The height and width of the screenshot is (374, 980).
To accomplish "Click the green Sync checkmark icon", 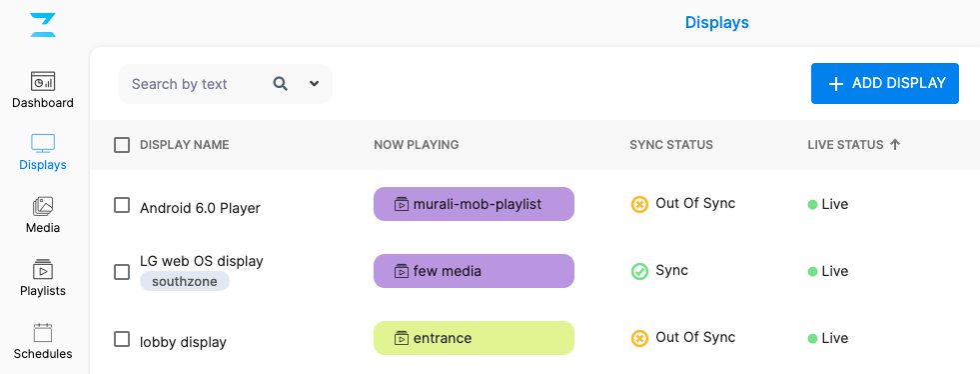I will pos(639,271).
